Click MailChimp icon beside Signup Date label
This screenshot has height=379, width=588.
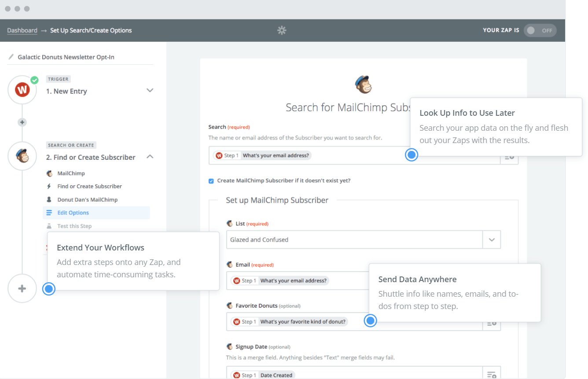[x=229, y=346]
